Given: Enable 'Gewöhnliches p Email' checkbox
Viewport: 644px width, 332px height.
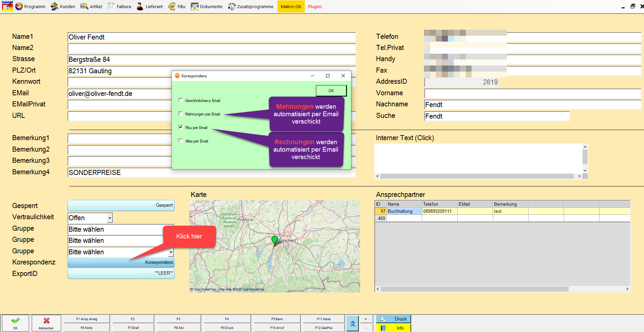Looking at the screenshot, I should tap(181, 100).
